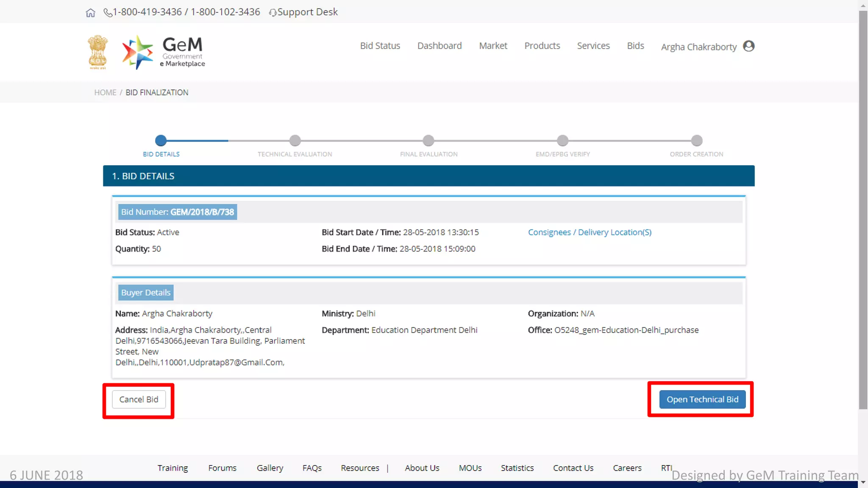
Task: Open the Products menu
Action: (542, 46)
